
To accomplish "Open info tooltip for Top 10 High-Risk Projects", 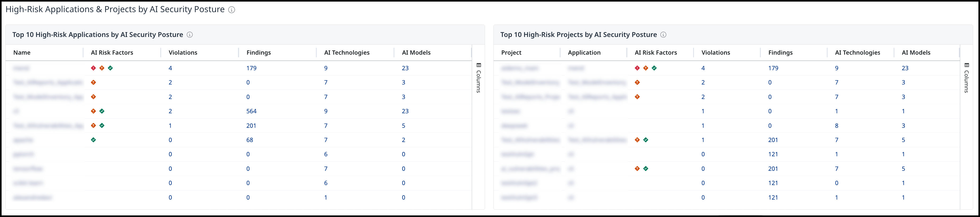I will (663, 35).
